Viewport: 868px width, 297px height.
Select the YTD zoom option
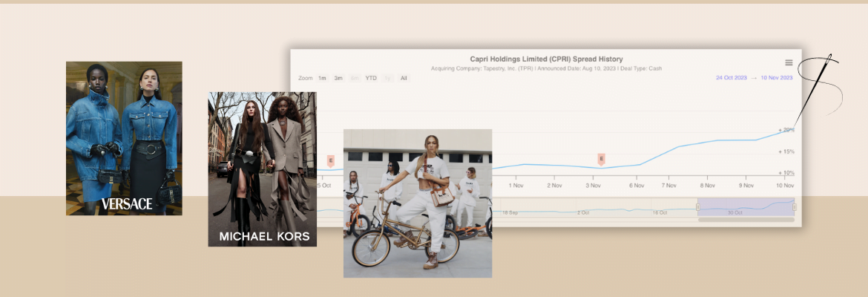click(x=371, y=78)
